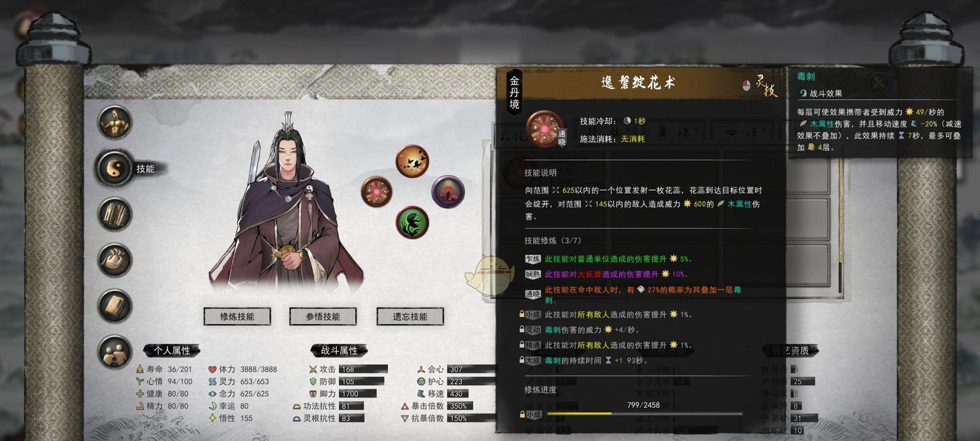Select the pink flower skill slot

coord(376,192)
